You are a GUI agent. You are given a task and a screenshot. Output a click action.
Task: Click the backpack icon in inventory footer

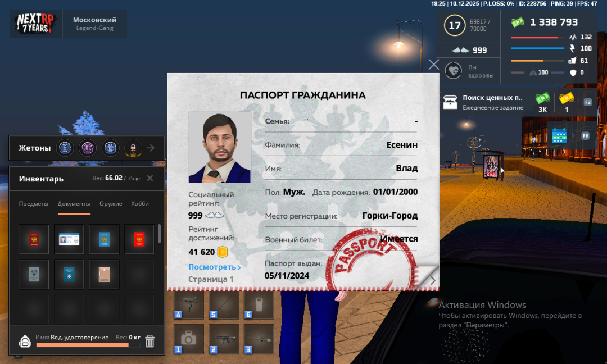click(x=25, y=341)
